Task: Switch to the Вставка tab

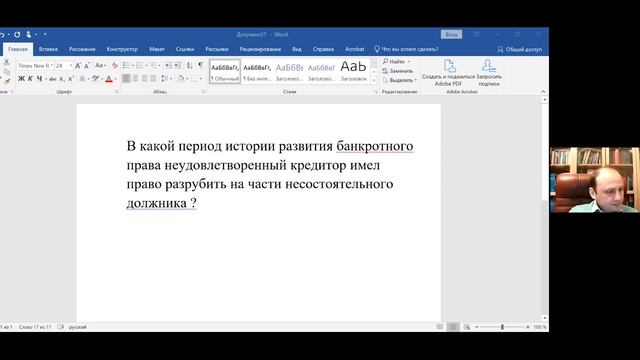Action: click(x=48, y=49)
